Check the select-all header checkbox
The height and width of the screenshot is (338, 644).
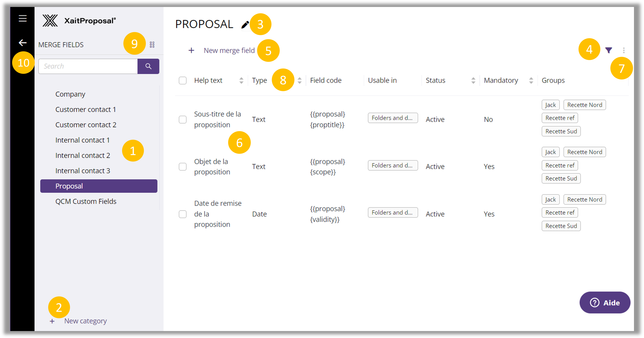click(183, 80)
